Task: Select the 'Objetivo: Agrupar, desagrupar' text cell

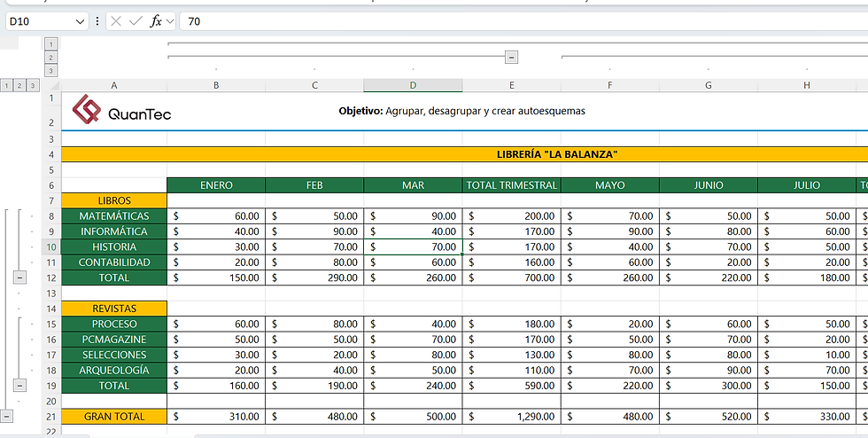Action: 461,111
